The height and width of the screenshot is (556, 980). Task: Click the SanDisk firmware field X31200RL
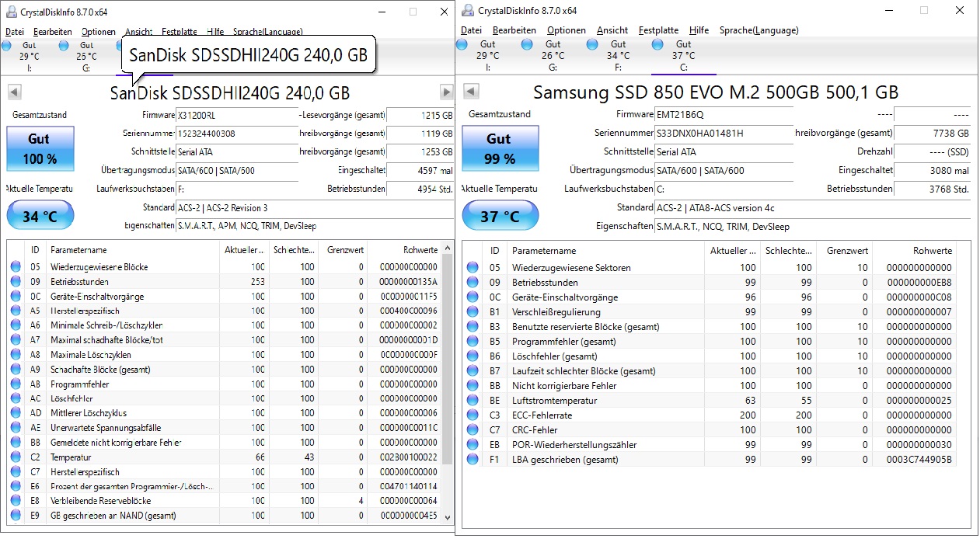pos(236,115)
